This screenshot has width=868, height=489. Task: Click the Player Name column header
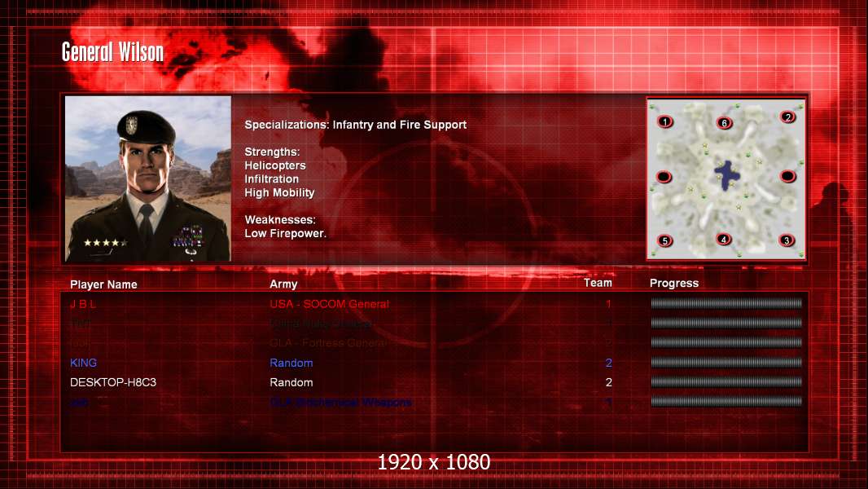(x=103, y=284)
